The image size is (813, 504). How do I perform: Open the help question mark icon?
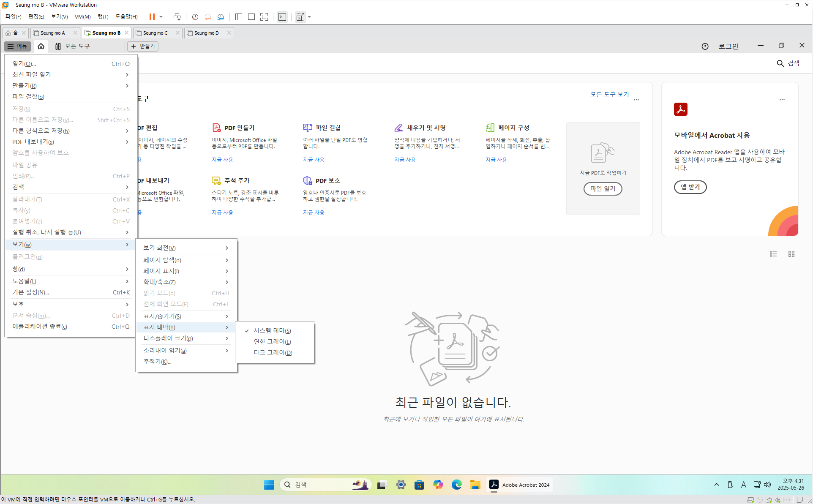click(705, 46)
